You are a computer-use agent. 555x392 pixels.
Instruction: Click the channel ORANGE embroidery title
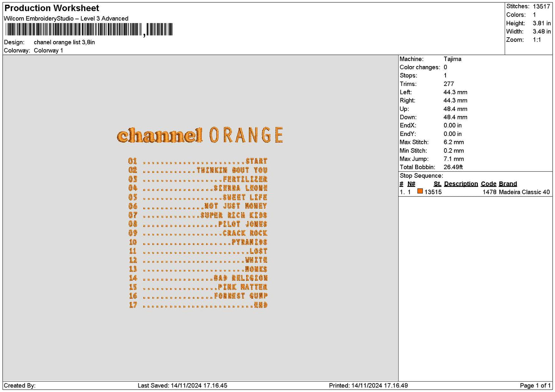pos(200,135)
